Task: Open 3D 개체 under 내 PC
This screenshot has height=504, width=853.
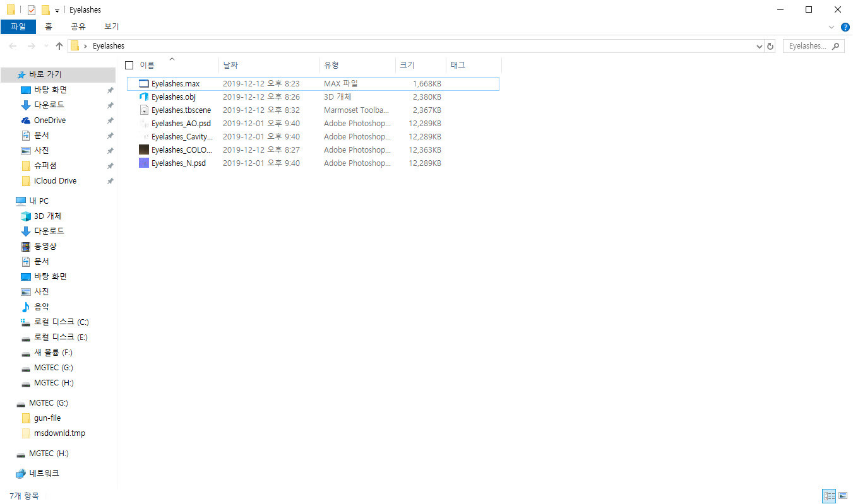Action: [x=48, y=216]
